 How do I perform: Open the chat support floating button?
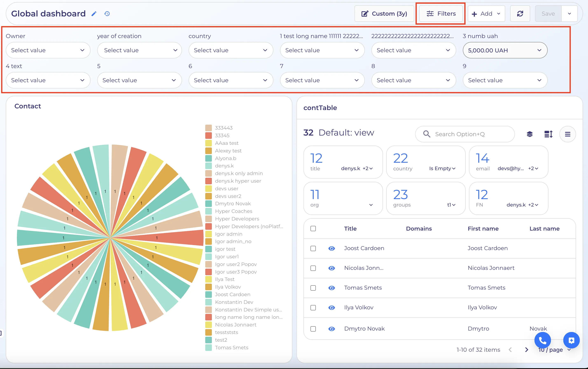pos(571,340)
